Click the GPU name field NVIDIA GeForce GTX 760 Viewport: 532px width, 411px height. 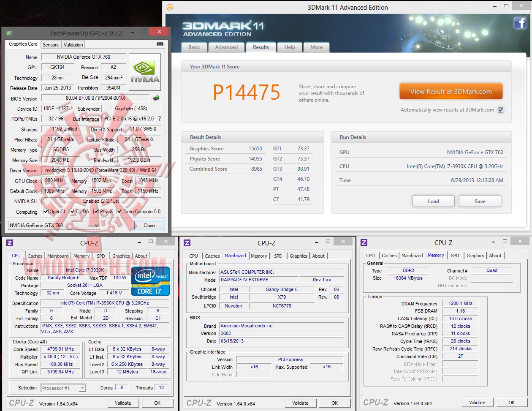pos(84,57)
